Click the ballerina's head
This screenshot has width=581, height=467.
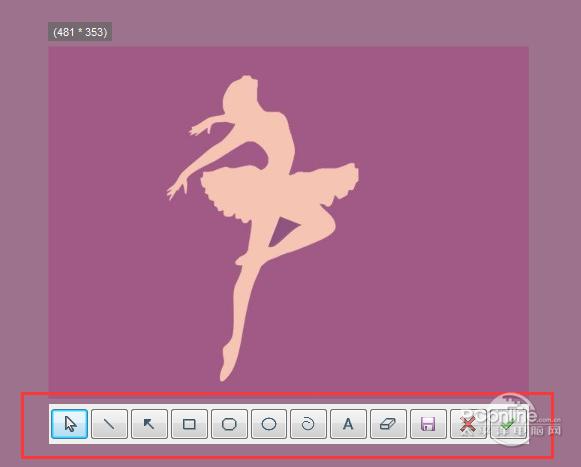tap(241, 93)
